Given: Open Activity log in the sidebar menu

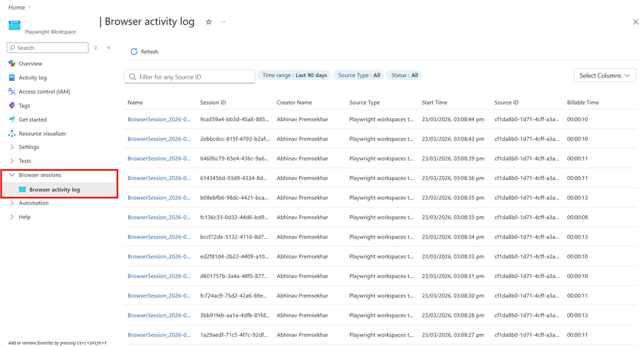Looking at the screenshot, I should click(33, 77).
